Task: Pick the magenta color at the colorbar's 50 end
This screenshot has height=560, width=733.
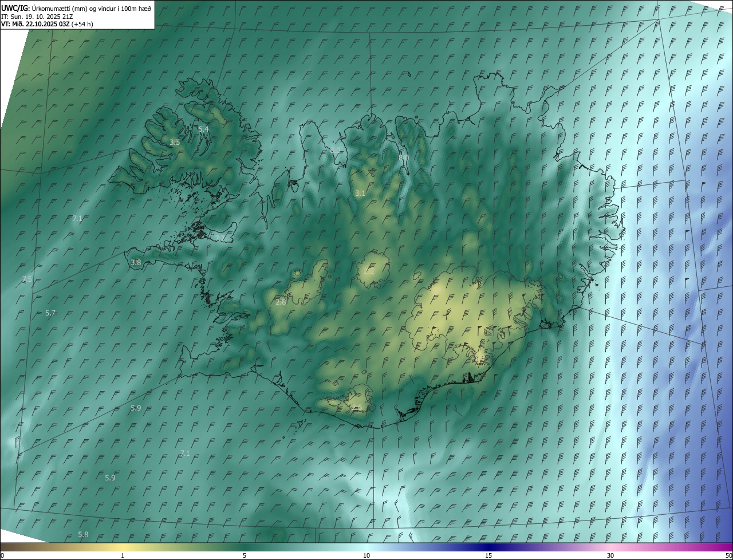Action: tap(728, 547)
